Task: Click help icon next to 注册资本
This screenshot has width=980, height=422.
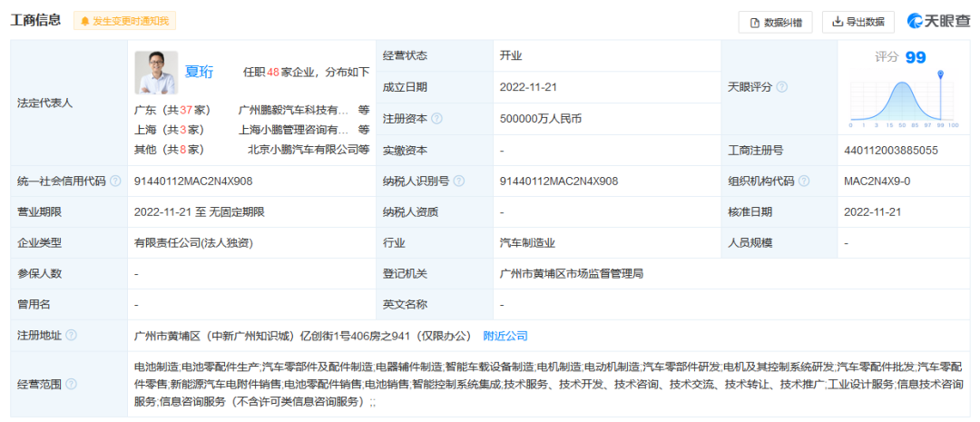Action: coord(436,118)
